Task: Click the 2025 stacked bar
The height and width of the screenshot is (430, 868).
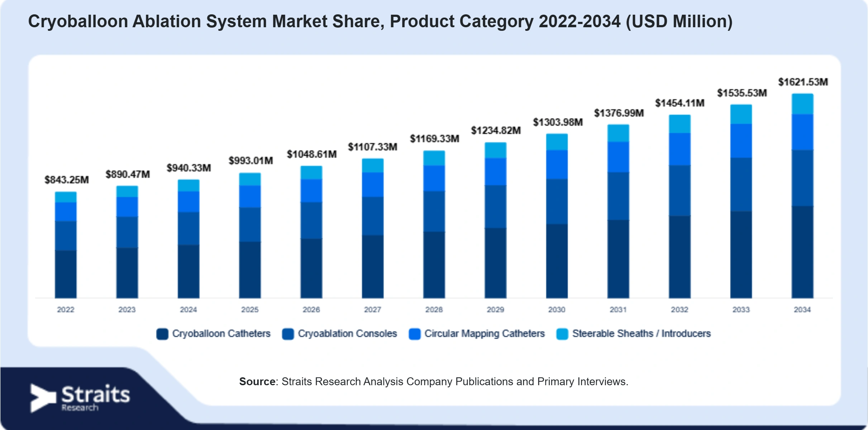Action: click(250, 235)
